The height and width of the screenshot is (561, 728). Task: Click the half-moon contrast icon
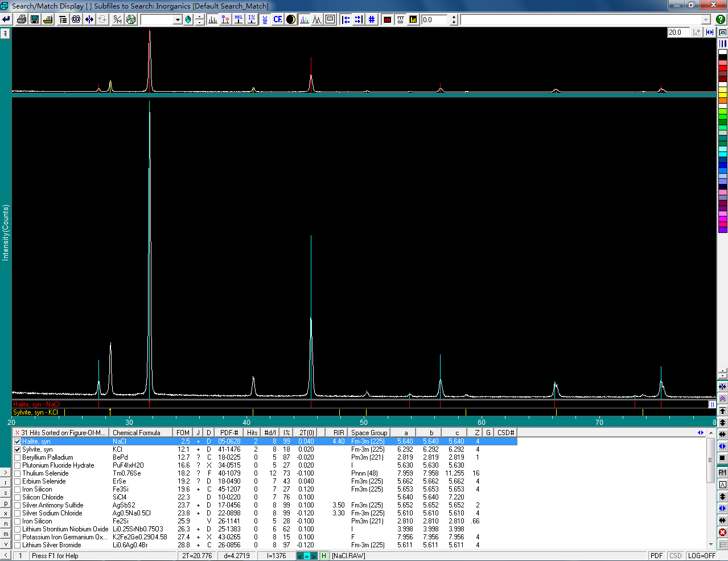click(x=291, y=19)
